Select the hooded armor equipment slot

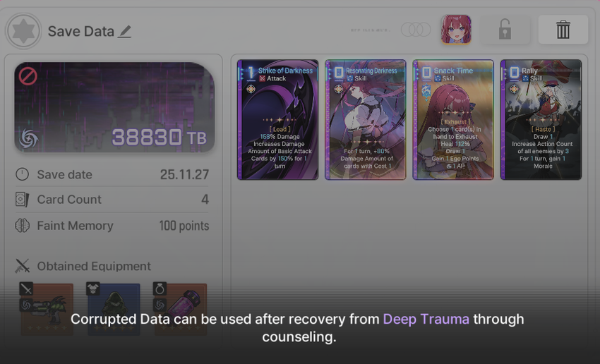(114, 309)
